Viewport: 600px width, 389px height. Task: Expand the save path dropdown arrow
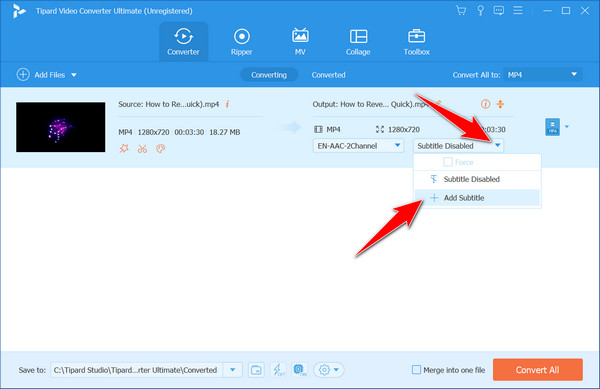(x=232, y=370)
